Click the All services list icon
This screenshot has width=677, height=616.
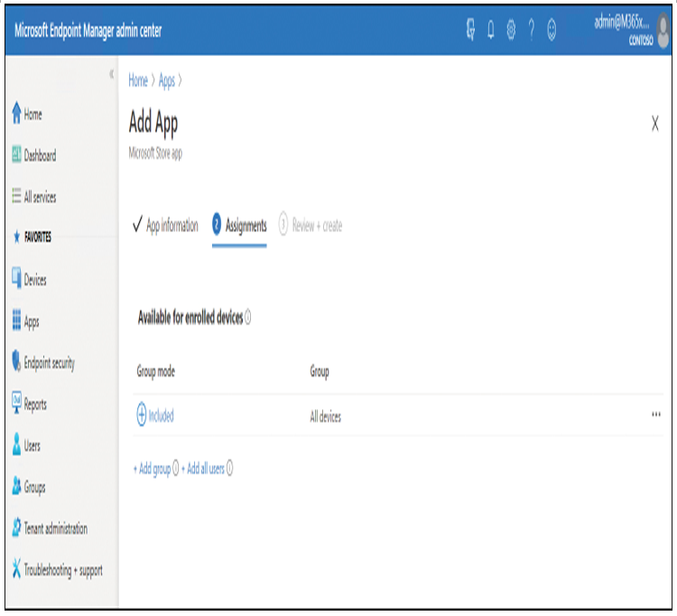pyautogui.click(x=16, y=196)
